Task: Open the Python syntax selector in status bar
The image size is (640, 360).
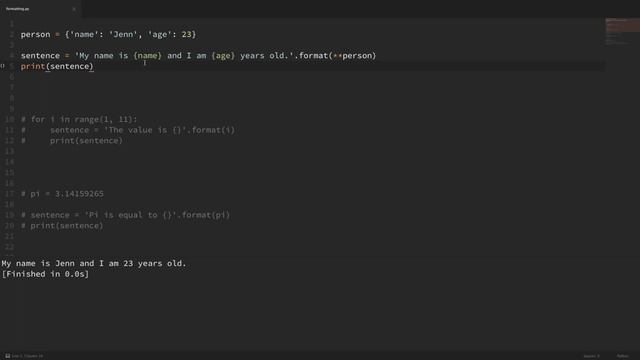Action: tap(622, 356)
